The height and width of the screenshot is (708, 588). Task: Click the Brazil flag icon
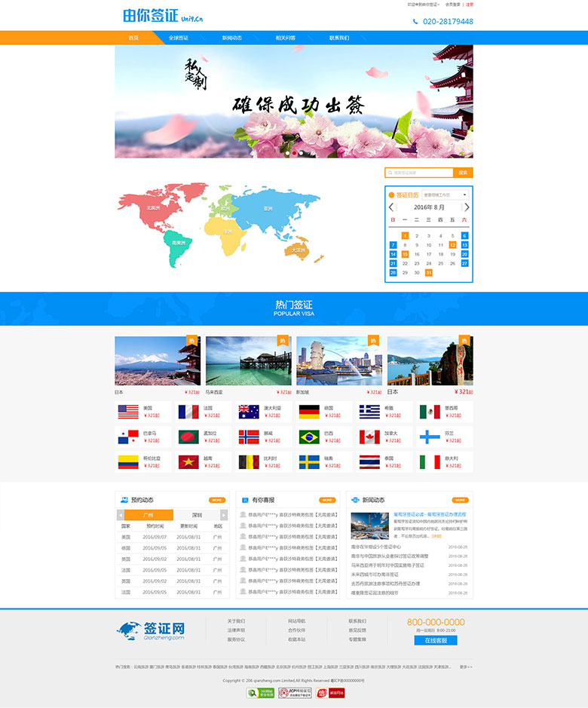pos(309,437)
